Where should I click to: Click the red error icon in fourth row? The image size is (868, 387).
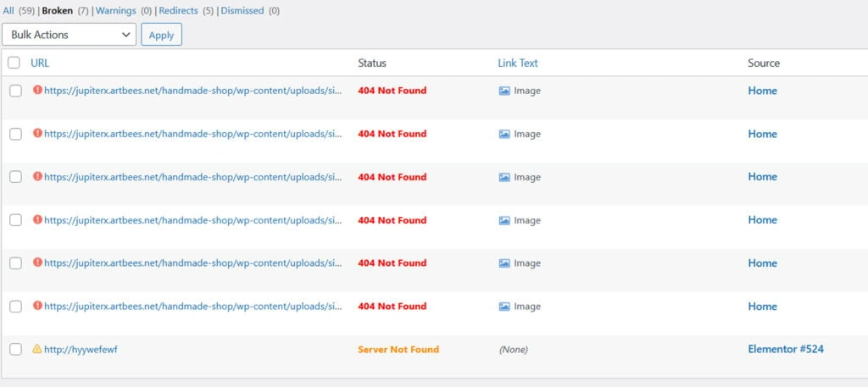point(37,220)
